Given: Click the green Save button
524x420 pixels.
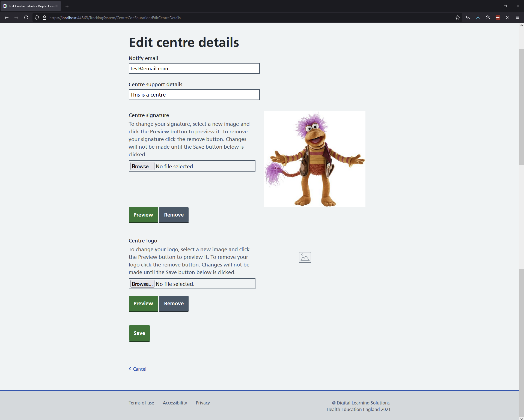Looking at the screenshot, I should 139,333.
